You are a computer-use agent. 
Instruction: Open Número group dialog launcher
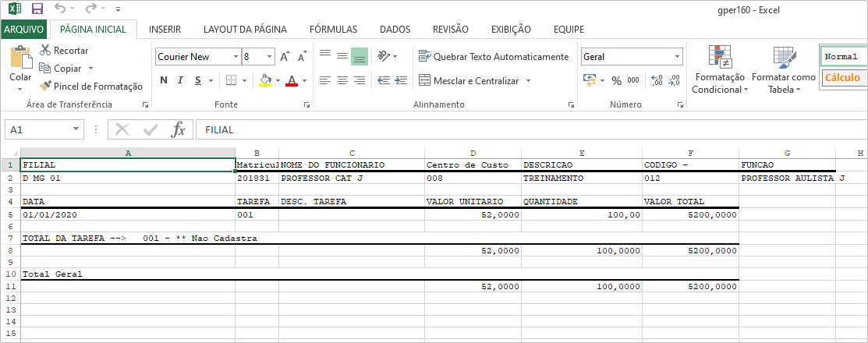click(x=681, y=104)
